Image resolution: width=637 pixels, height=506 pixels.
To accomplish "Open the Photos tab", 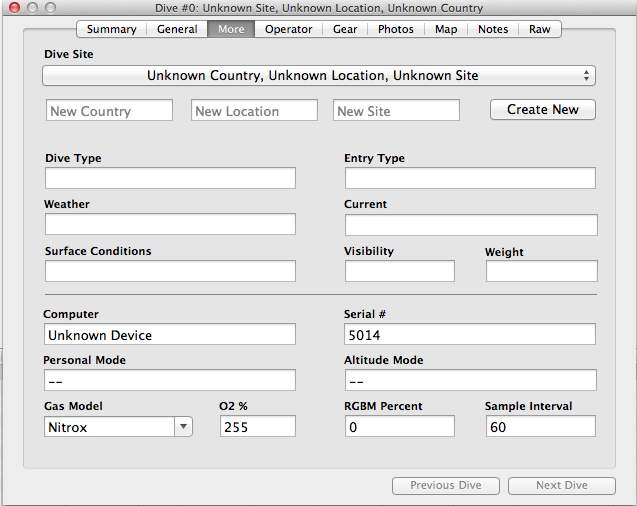I will click(396, 29).
